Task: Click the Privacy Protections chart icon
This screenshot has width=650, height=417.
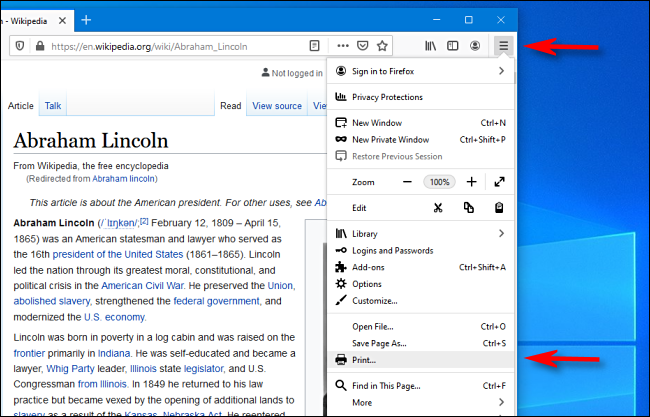Action: coord(341,97)
